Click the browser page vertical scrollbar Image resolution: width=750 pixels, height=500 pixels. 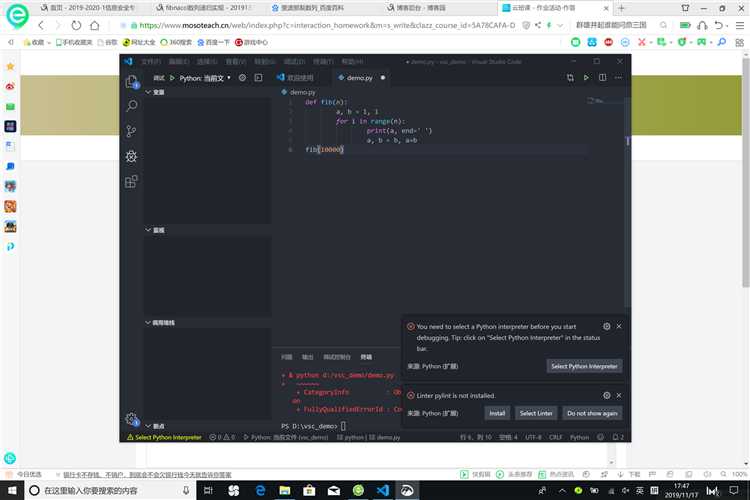(x=746, y=172)
